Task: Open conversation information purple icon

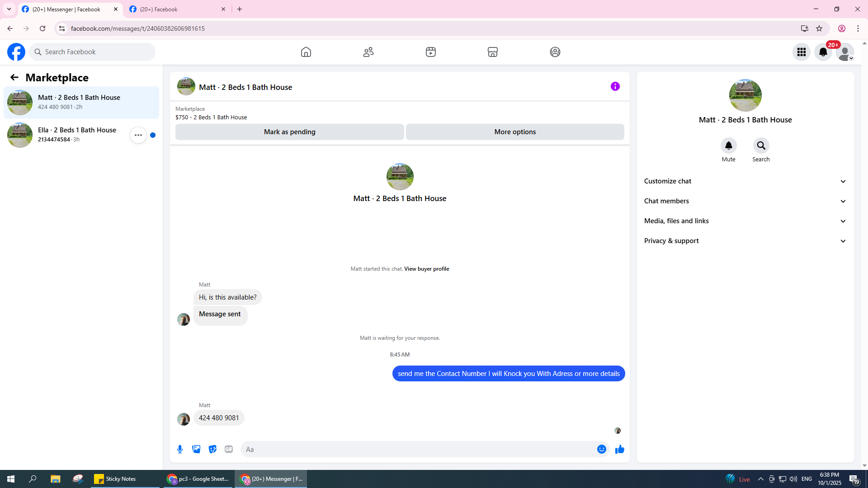Action: pos(615,86)
